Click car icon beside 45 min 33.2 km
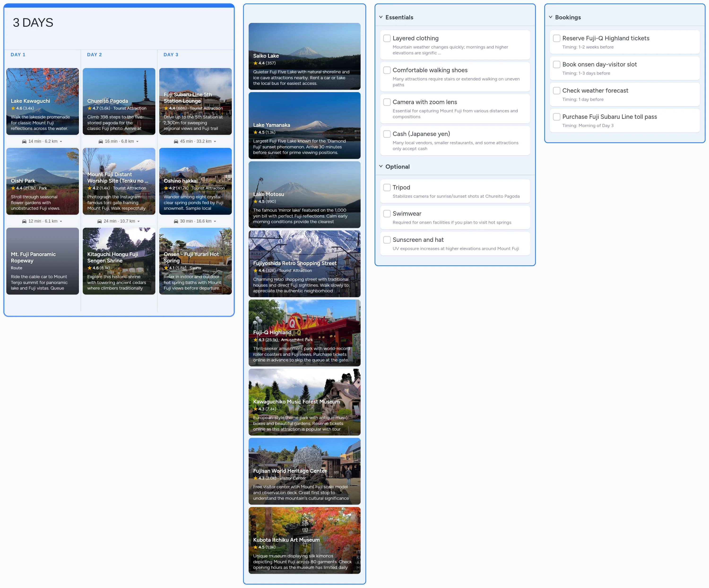Image resolution: width=709 pixels, height=588 pixels. (x=176, y=142)
